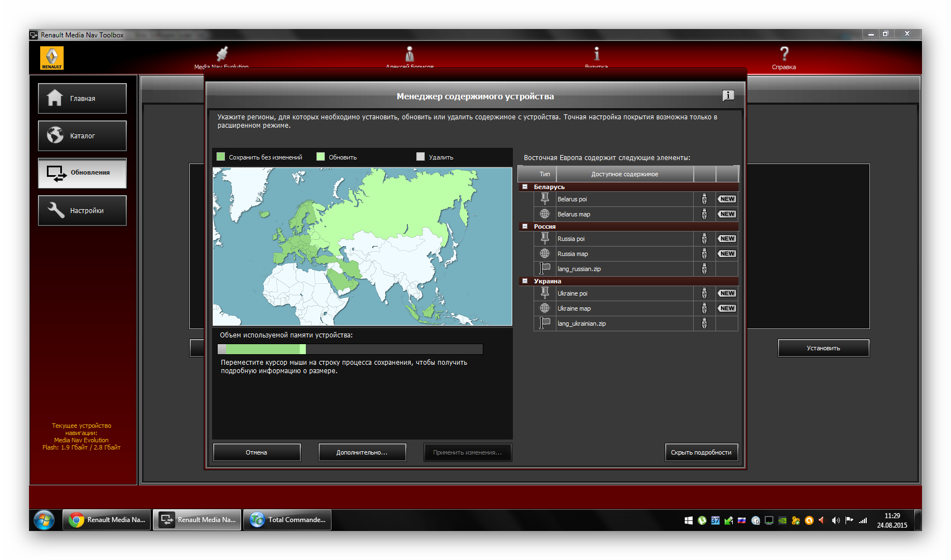951x560 pixels.
Task: Switch to Total Commander in taskbar
Action: coord(287,520)
